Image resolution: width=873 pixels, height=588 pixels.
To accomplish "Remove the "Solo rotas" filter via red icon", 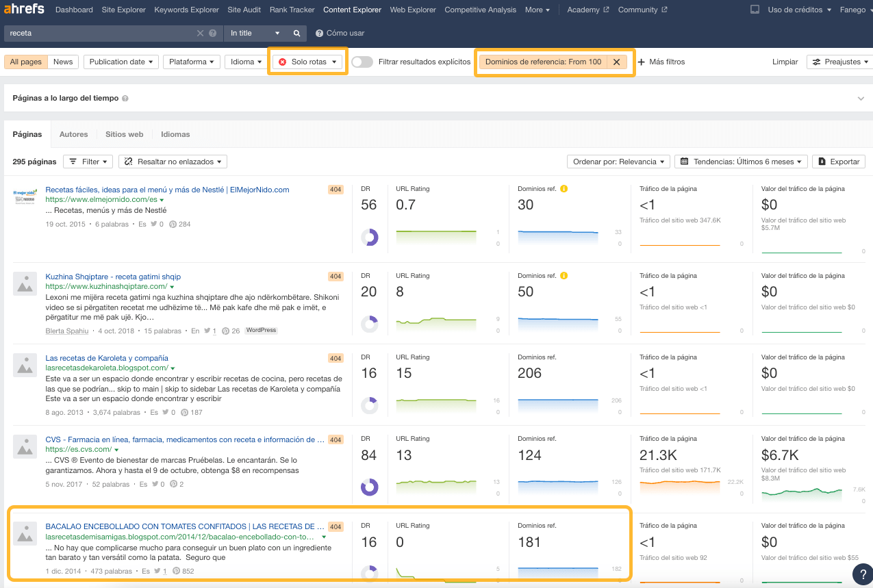I will [x=282, y=61].
